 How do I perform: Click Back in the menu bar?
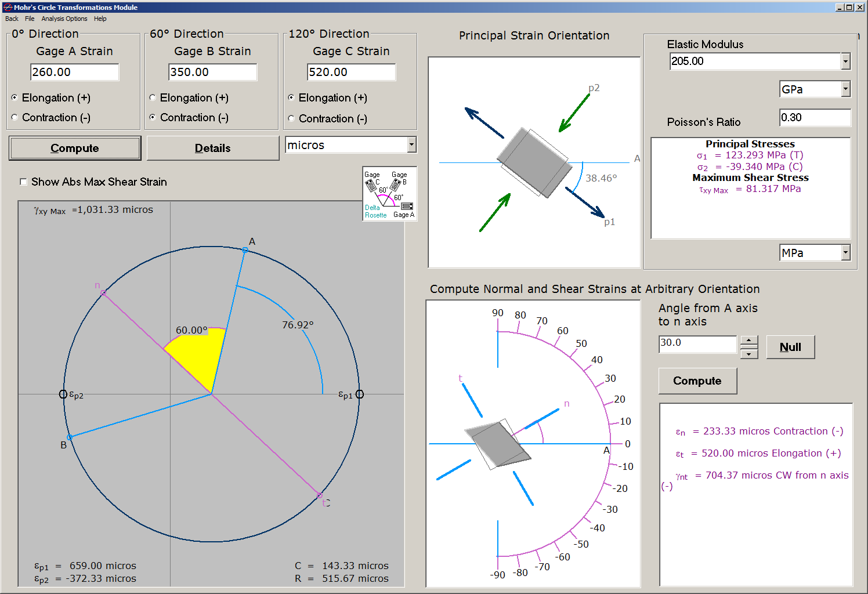click(11, 19)
